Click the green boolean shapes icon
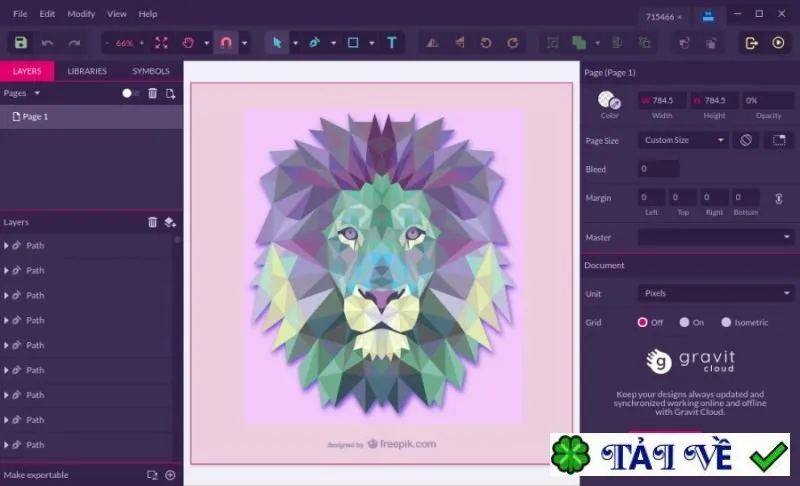Image resolution: width=800 pixels, height=486 pixels. (579, 43)
